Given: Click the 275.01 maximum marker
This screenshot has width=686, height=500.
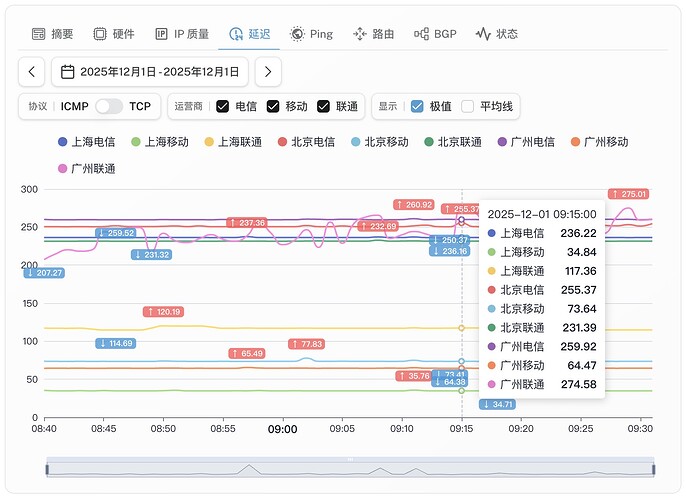Looking at the screenshot, I should [628, 194].
